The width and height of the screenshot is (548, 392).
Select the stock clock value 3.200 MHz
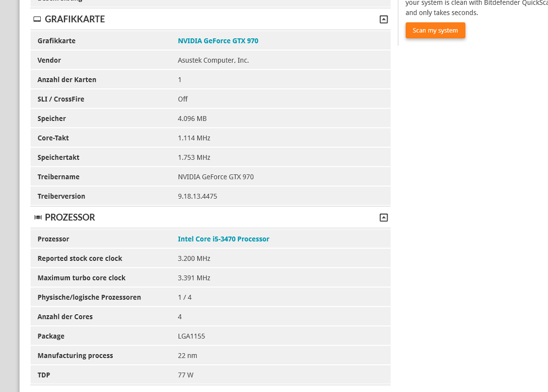click(194, 258)
